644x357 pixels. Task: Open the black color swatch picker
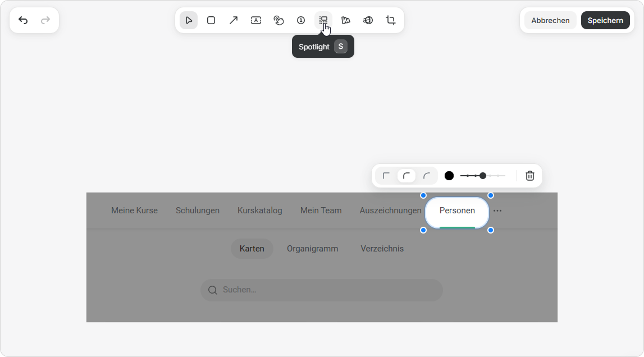[x=449, y=176]
